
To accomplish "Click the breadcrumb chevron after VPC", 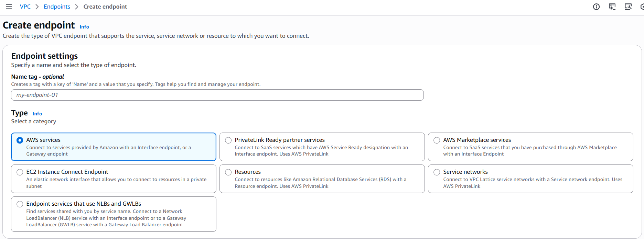I will [37, 7].
